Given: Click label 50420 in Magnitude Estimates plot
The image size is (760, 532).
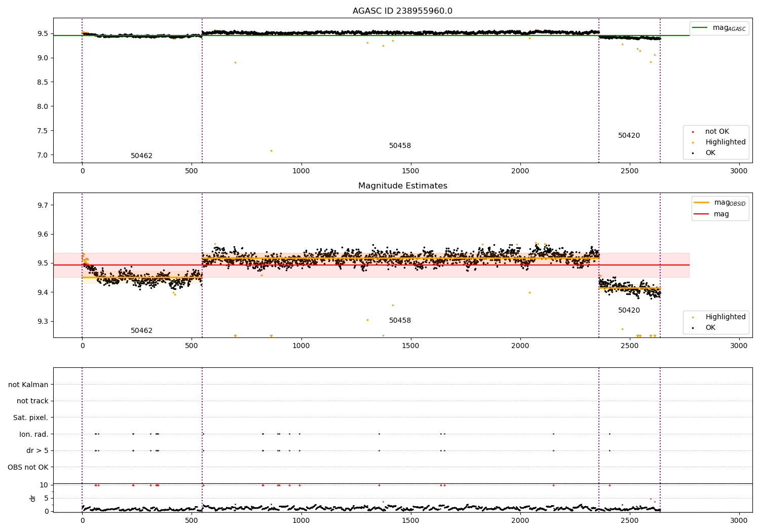Looking at the screenshot, I should point(629,311).
